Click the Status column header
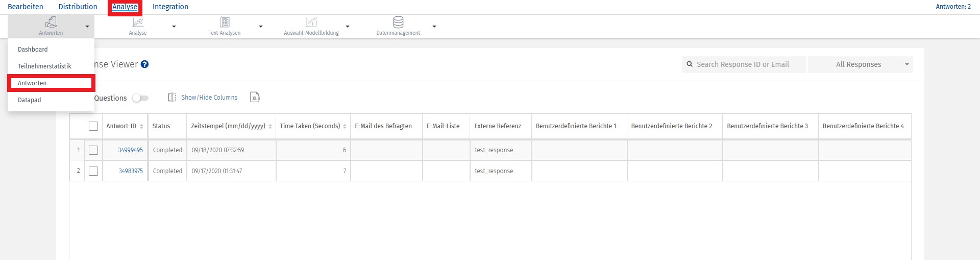 161,126
